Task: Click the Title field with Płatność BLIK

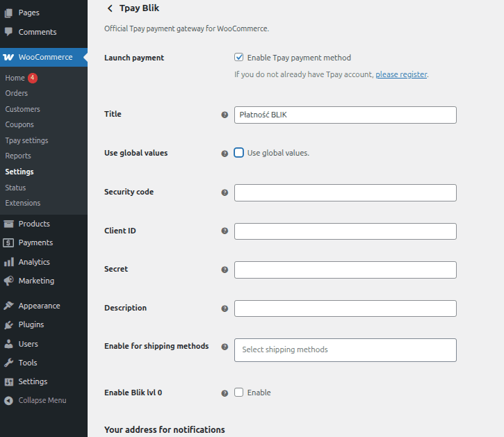Action: pos(345,115)
